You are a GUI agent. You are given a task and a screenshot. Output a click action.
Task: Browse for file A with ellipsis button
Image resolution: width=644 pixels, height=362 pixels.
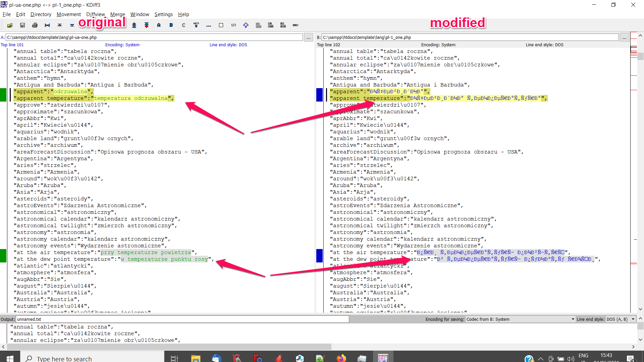click(309, 38)
